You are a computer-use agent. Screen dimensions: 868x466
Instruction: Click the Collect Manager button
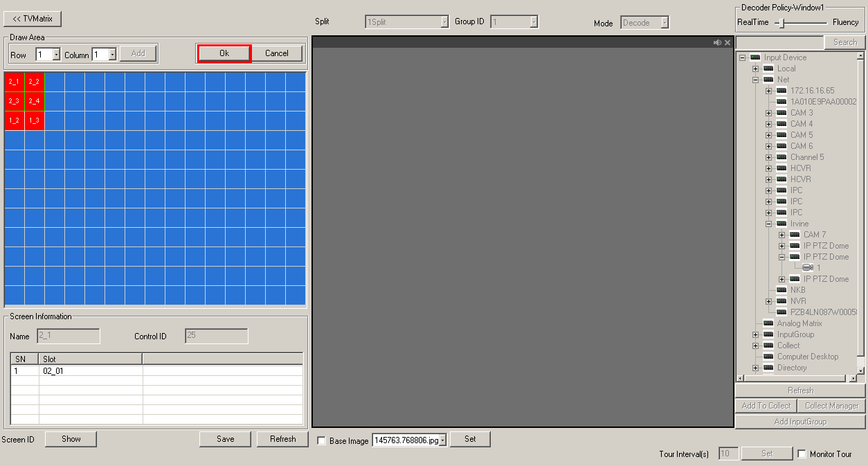point(831,406)
